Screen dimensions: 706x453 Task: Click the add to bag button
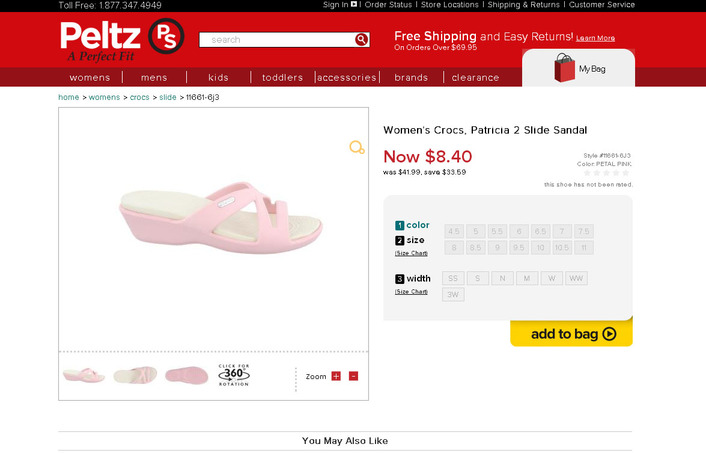click(571, 333)
